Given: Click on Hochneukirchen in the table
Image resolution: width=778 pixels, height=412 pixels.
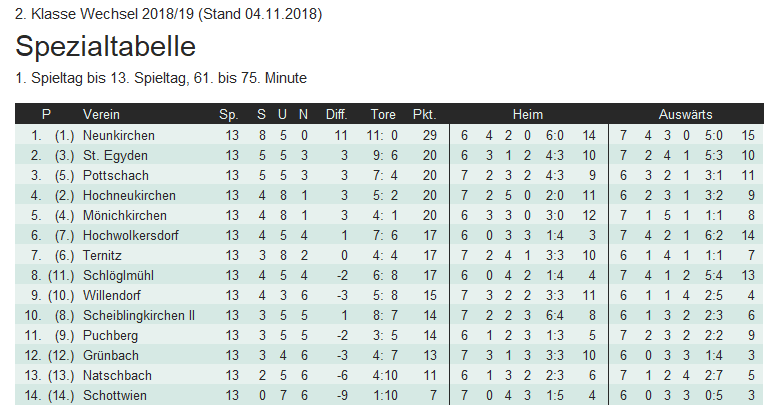Looking at the screenshot, I should point(122,195).
